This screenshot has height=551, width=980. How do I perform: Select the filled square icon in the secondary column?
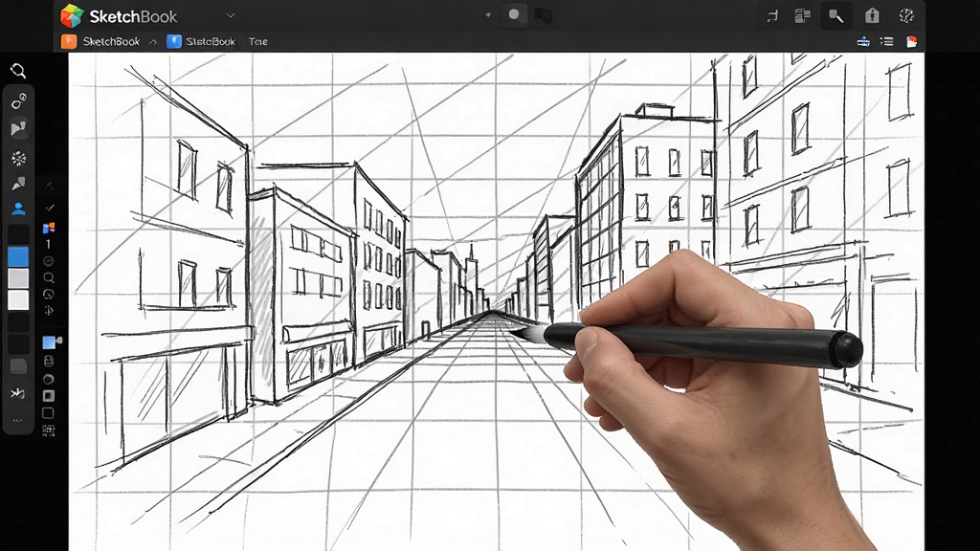48,395
